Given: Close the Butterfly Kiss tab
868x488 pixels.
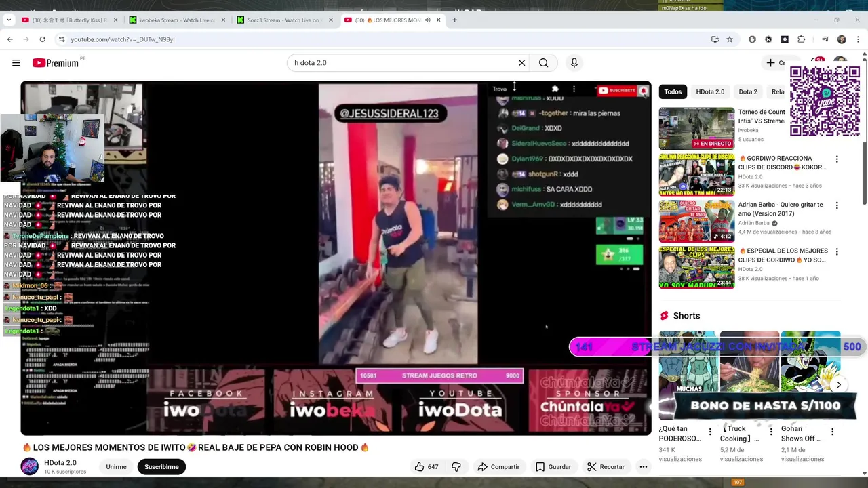Looking at the screenshot, I should point(115,20).
